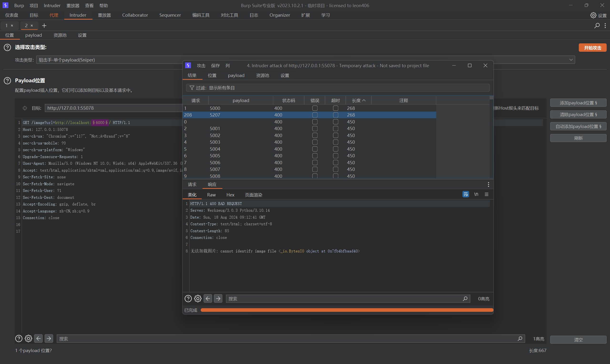The image size is (610, 364).
Task: Open request/response pane three-dot options menu
Action: [488, 185]
